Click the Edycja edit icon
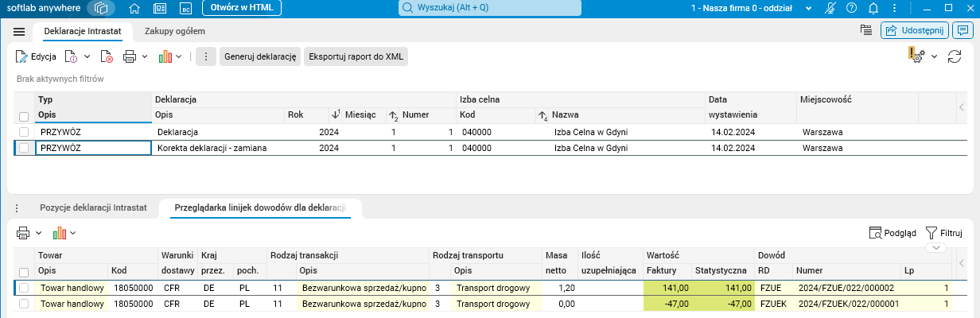Viewport: 980px width, 318px height. [x=22, y=57]
